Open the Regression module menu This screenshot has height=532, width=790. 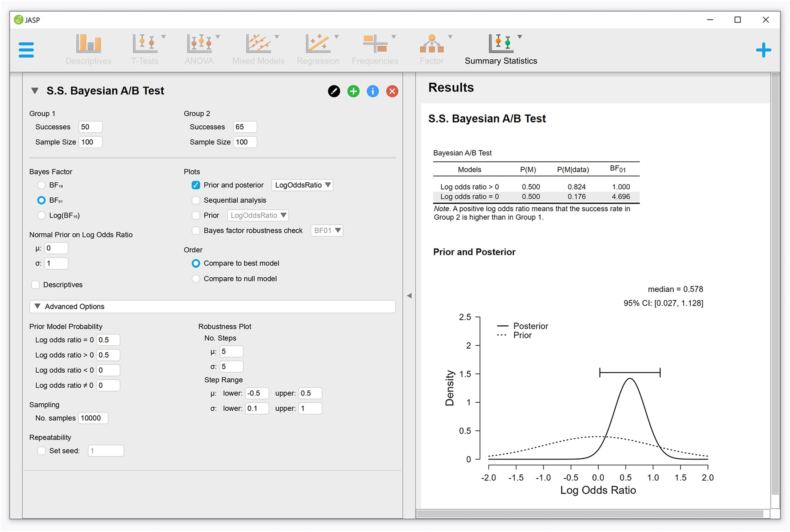[318, 49]
